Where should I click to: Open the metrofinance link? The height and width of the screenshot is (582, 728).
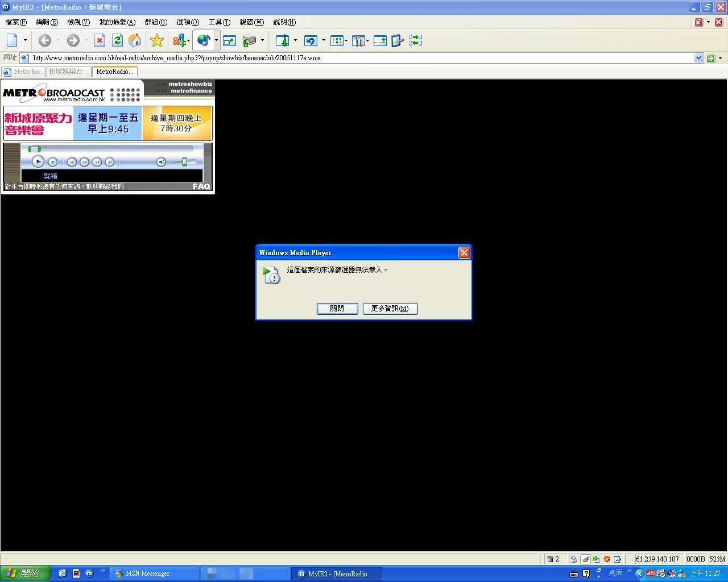click(x=191, y=91)
